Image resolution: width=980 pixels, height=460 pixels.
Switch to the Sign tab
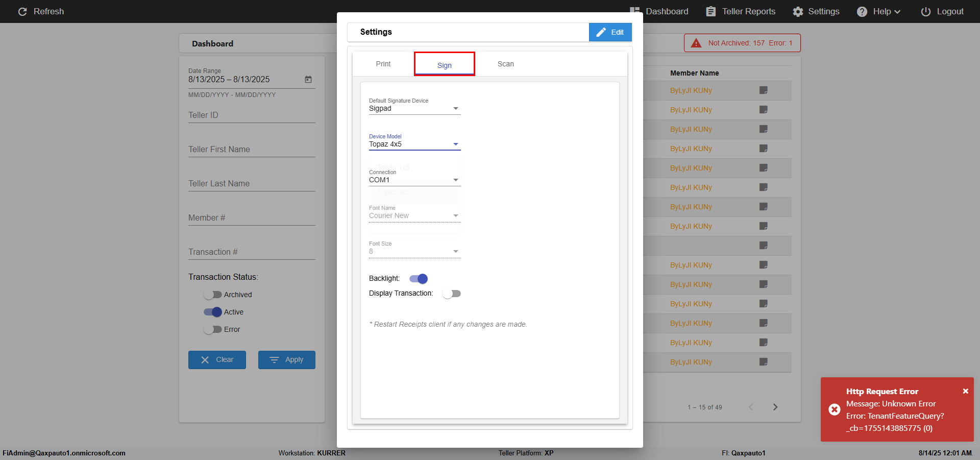coord(445,65)
